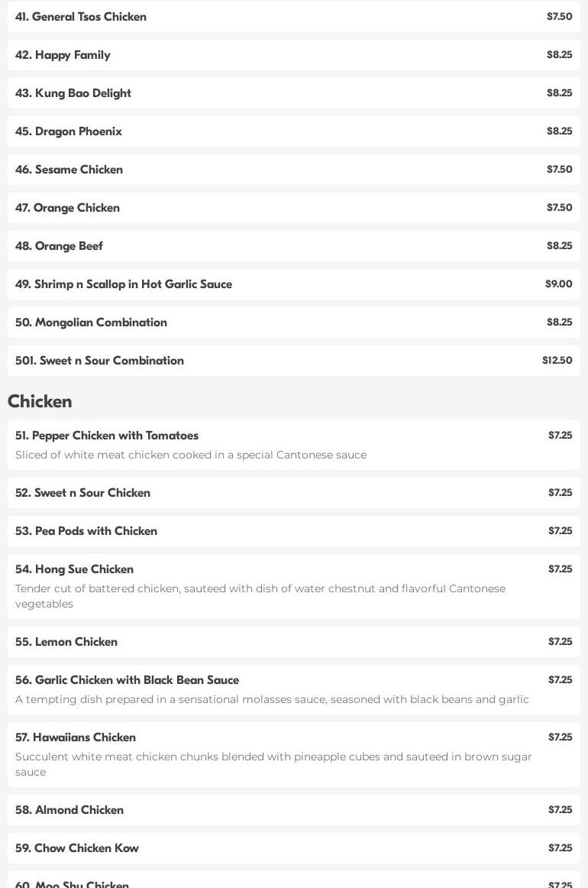Open 54. Hong Sue Chicken item
This screenshot has height=888, width=588.
[x=74, y=569]
